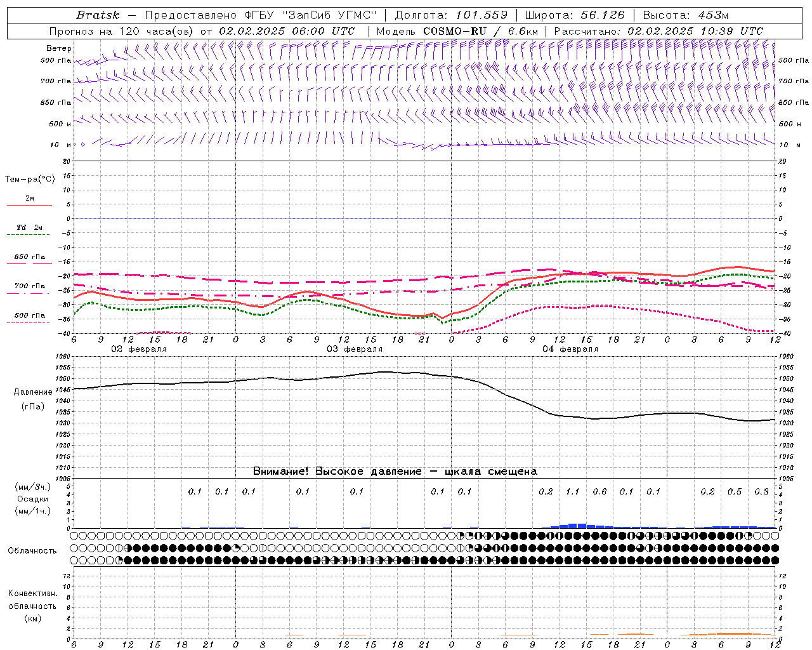Click the "(мм/1ч.)" precipitation unit label
Viewport: 812px width, 650px height.
pyautogui.click(x=33, y=511)
